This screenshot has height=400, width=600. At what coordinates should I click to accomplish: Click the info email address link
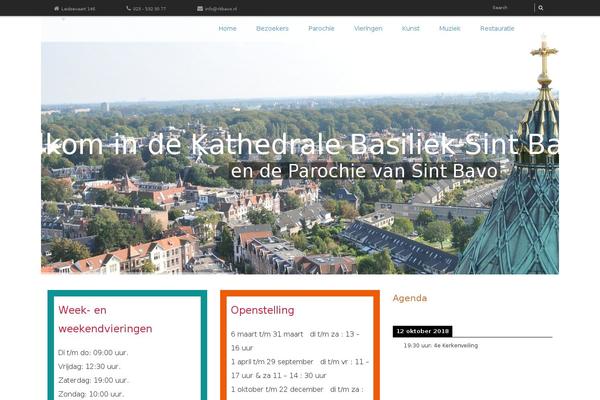tap(221, 8)
